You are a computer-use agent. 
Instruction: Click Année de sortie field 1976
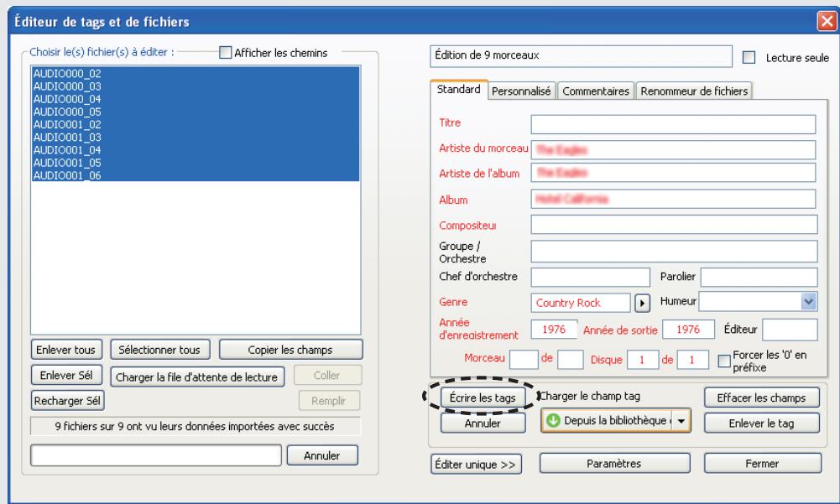688,329
